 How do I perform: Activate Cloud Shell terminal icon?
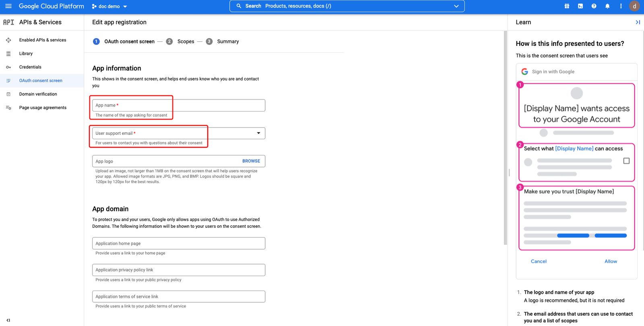[580, 6]
